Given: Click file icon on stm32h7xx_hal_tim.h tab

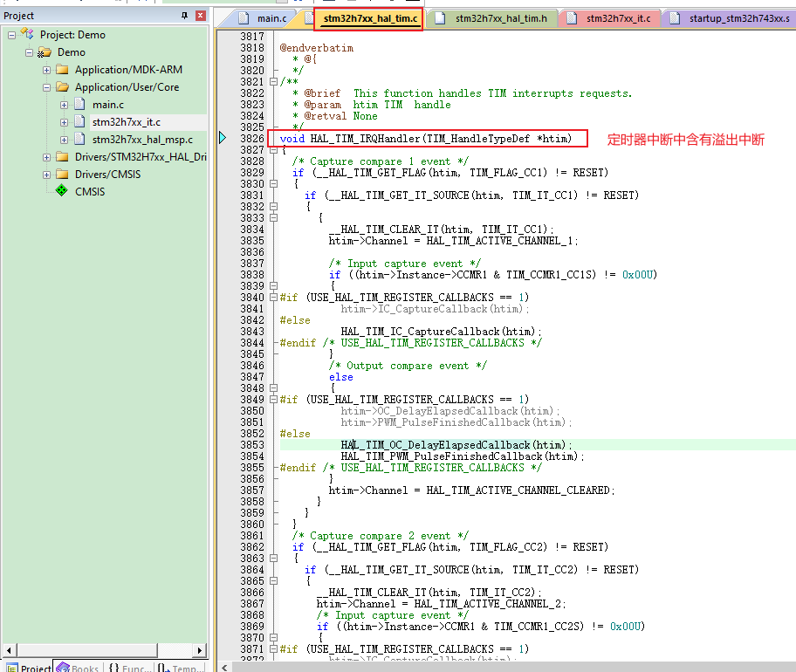Looking at the screenshot, I should (x=440, y=18).
